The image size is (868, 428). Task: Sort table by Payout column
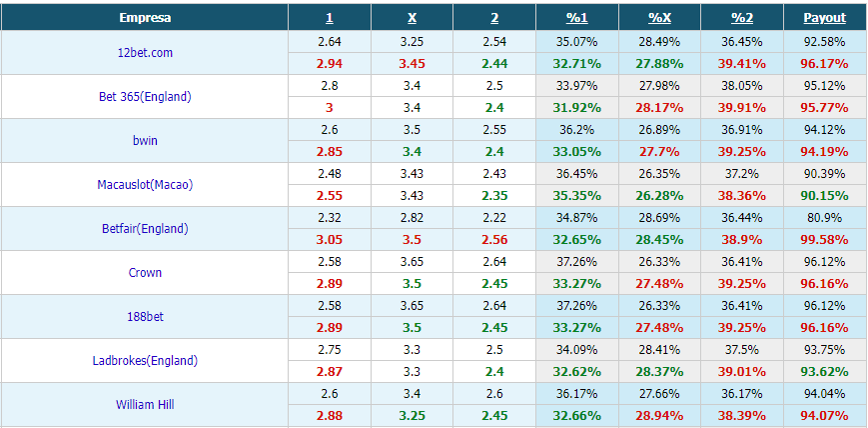pos(825,18)
